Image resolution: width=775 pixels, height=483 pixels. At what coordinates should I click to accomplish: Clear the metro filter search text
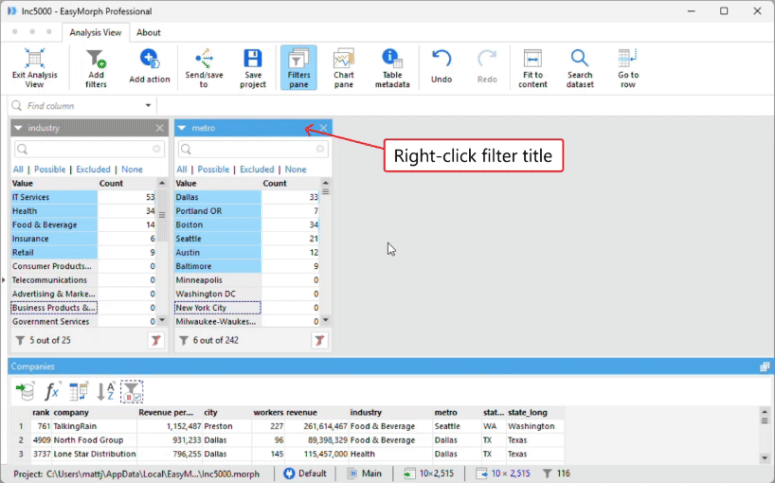[x=320, y=149]
